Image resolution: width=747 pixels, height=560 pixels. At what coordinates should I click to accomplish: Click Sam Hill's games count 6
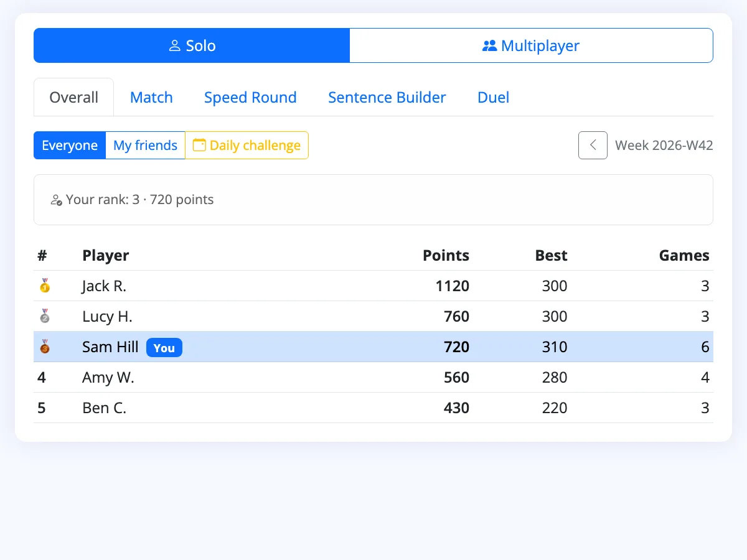[705, 347]
